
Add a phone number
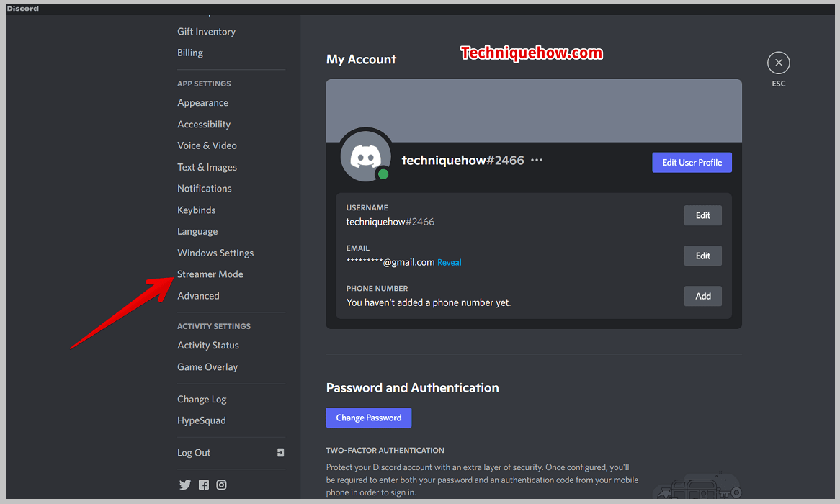(x=703, y=296)
